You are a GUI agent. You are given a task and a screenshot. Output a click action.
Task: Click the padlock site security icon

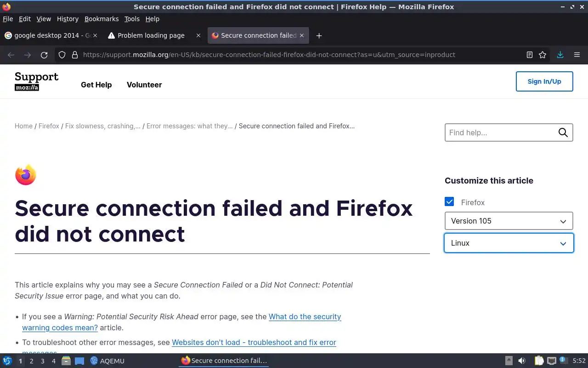(x=75, y=55)
